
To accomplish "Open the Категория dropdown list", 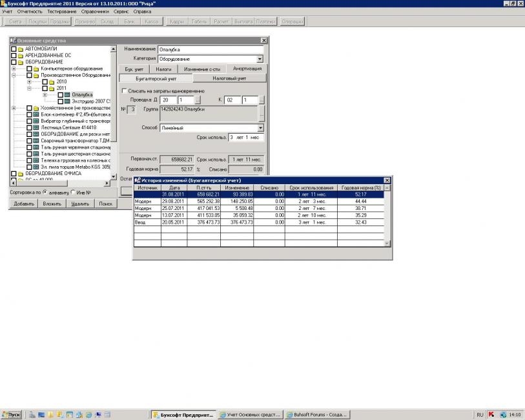I will tap(260, 59).
